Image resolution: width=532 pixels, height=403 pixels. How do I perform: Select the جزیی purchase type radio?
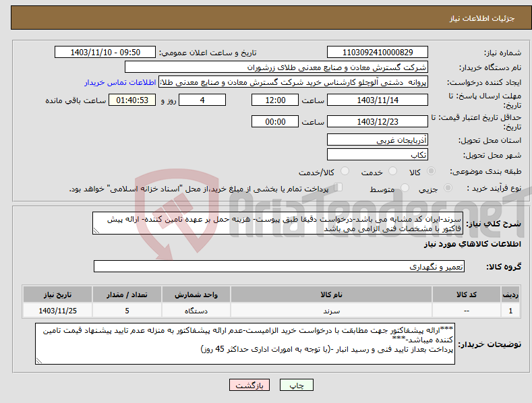[x=448, y=187]
